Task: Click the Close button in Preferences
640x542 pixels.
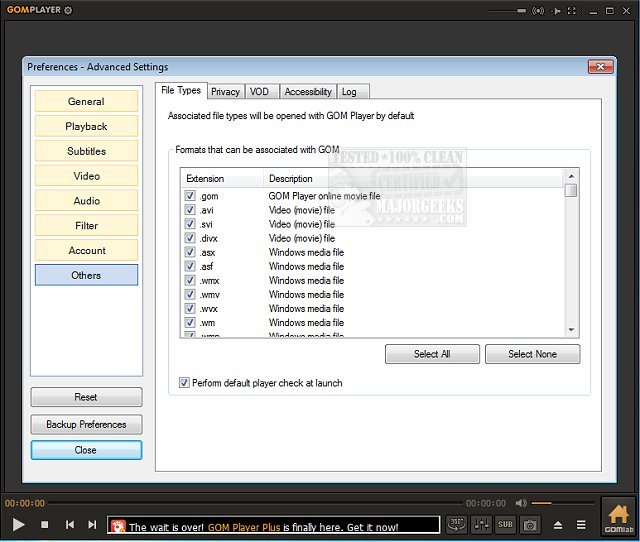Action: pyautogui.click(x=86, y=450)
